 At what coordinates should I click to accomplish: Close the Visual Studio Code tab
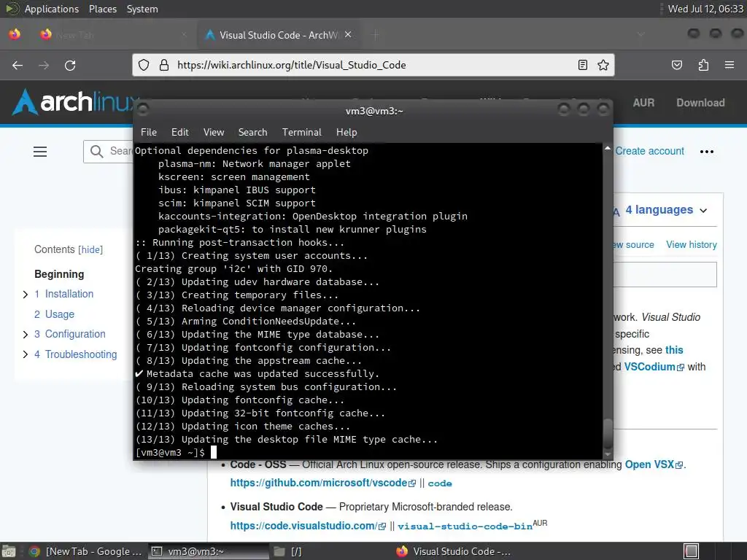[348, 34]
